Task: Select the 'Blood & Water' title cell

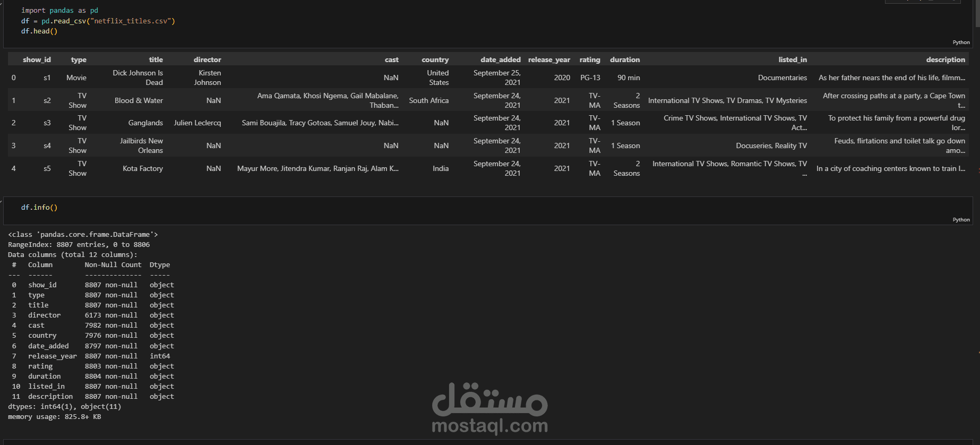Action: tap(139, 101)
